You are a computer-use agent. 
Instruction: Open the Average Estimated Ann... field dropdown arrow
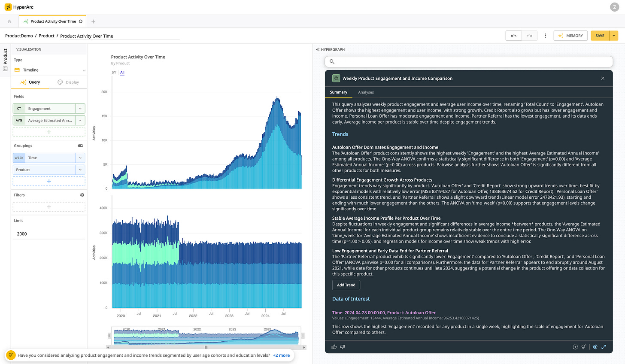coord(80,121)
